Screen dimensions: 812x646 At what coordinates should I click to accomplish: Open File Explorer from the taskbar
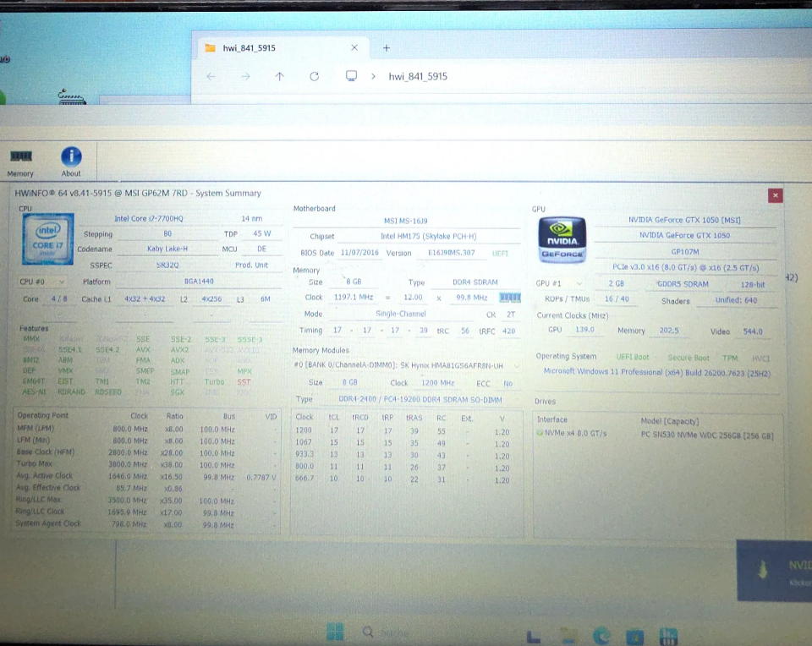tap(568, 636)
